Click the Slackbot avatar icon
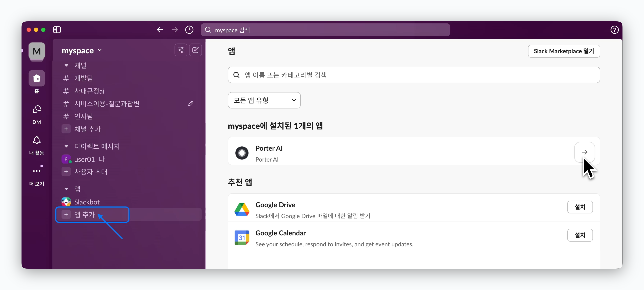Screen dimensions: 644x290 coord(66,202)
